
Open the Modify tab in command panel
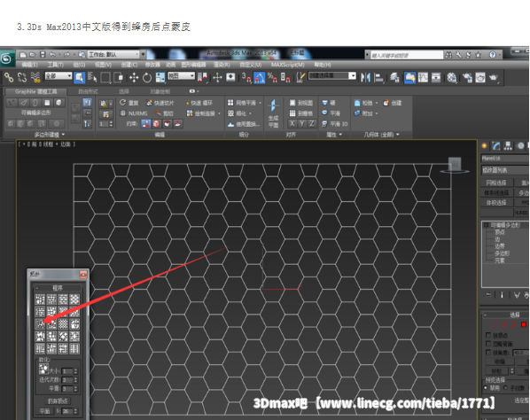click(x=495, y=145)
